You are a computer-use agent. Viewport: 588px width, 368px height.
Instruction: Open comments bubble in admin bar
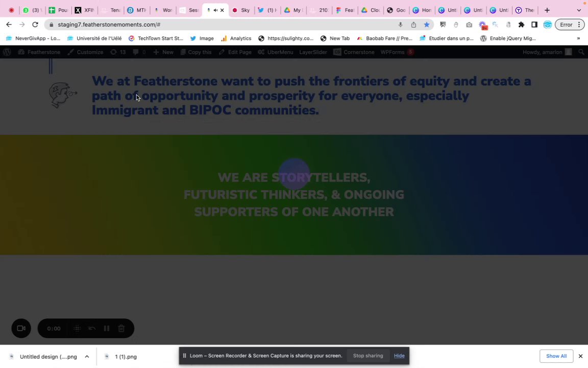click(x=139, y=52)
